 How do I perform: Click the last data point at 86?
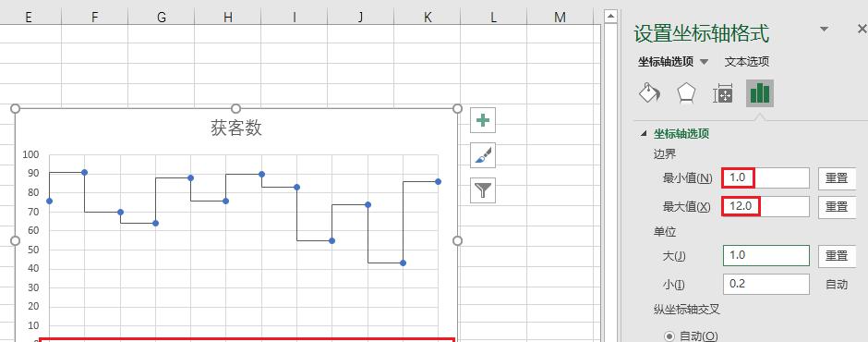pyautogui.click(x=438, y=181)
